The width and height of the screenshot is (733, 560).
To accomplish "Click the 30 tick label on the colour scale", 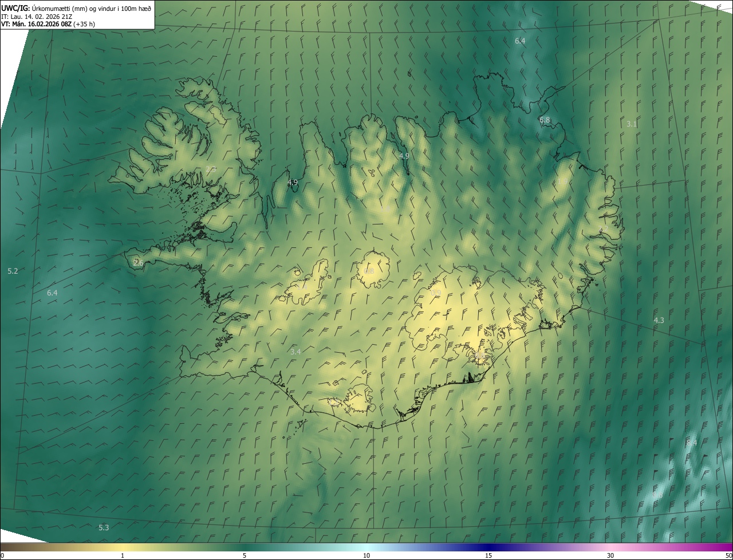I will pyautogui.click(x=610, y=555).
